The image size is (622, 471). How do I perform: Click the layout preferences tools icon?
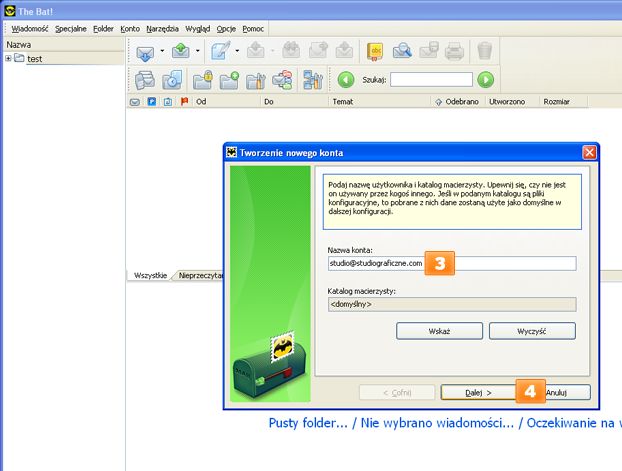[x=313, y=80]
